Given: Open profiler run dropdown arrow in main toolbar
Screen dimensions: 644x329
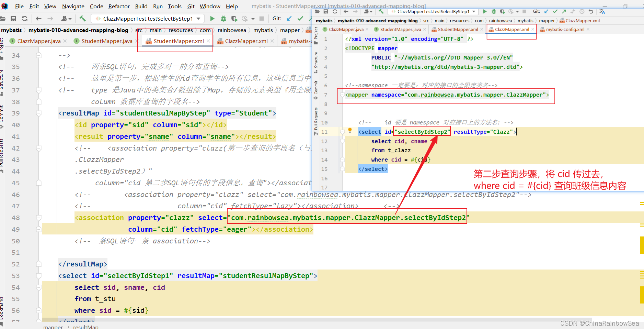Looking at the screenshot, I should coord(253,19).
